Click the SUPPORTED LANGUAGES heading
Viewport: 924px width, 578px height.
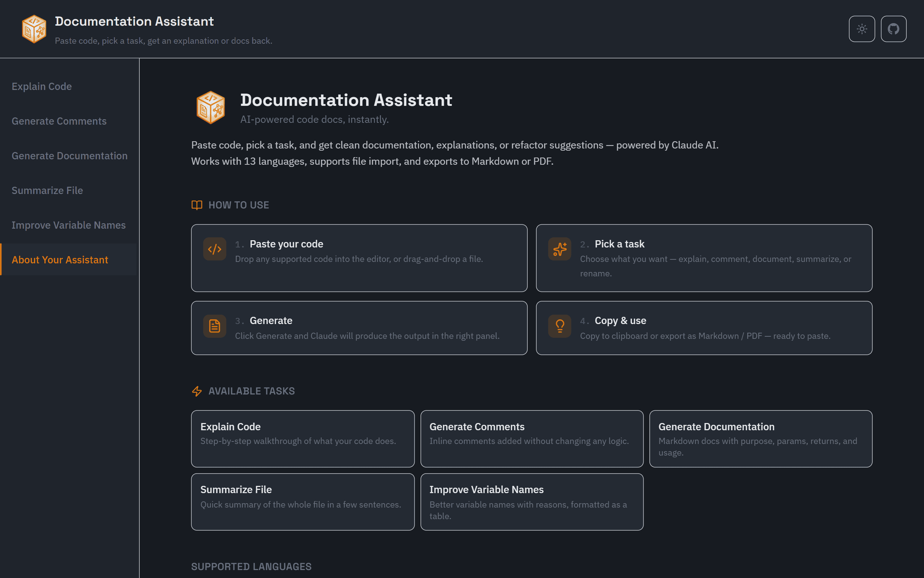click(251, 566)
